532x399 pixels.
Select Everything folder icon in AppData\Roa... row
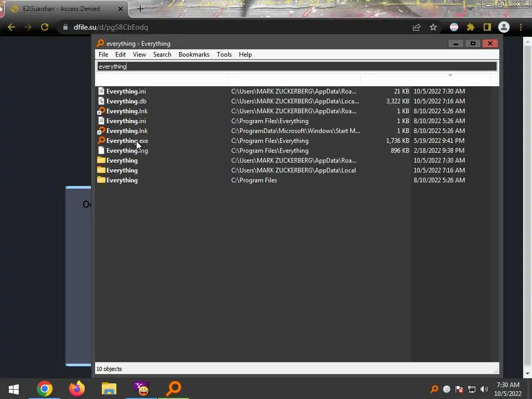pos(101,160)
